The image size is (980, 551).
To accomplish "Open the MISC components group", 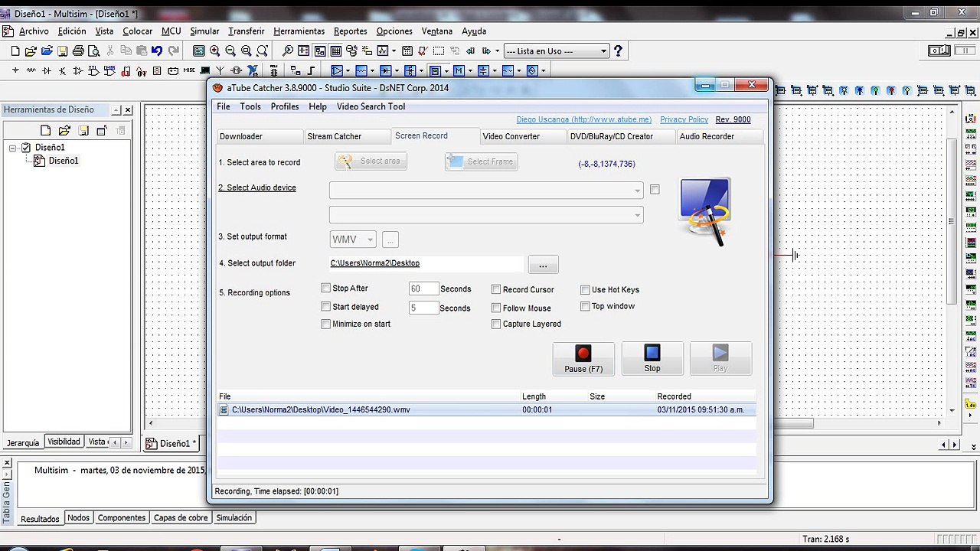I will [190, 70].
